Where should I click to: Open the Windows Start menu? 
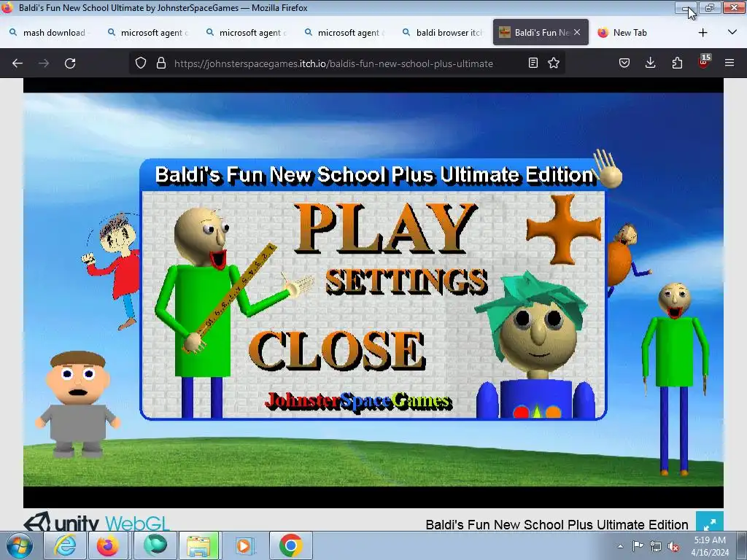tap(20, 545)
